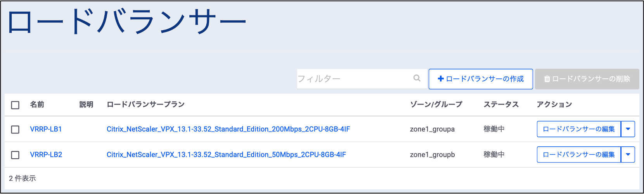Open the VRRP-LB2 load balancer link
The image size is (644, 194).
click(46, 155)
